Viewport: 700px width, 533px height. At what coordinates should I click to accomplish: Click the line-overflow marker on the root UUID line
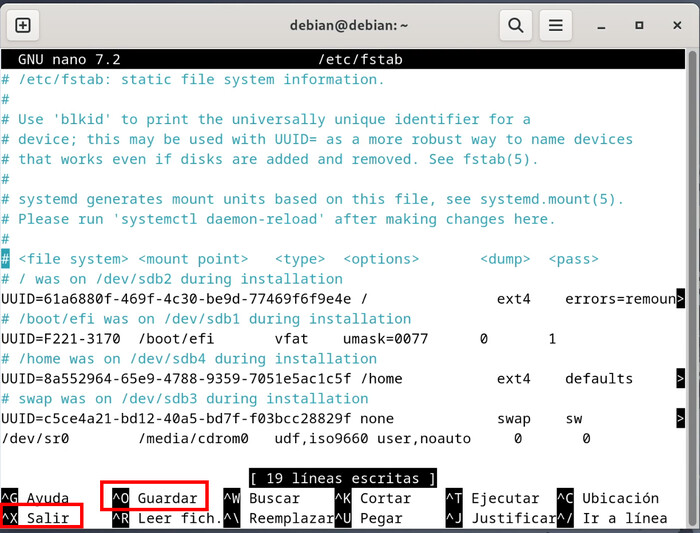click(x=680, y=299)
